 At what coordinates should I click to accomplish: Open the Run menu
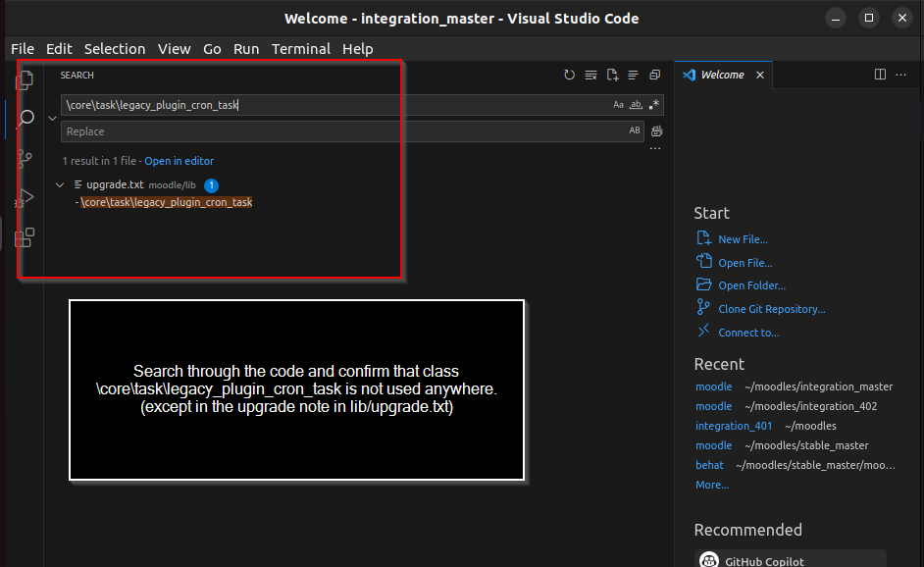(x=246, y=49)
